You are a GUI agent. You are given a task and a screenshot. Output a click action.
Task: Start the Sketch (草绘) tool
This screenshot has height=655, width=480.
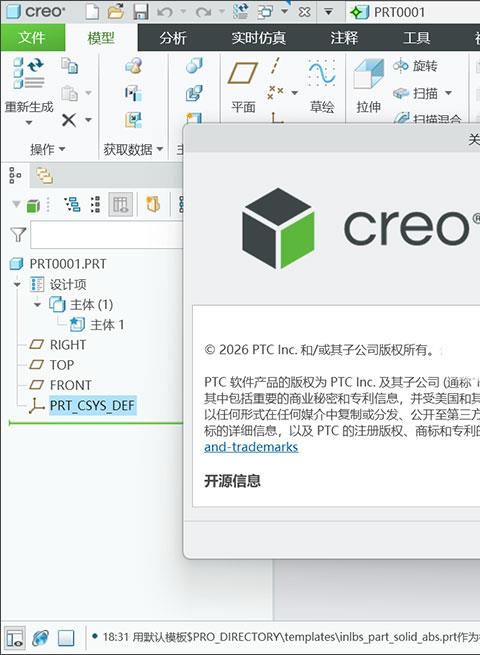tap(322, 88)
